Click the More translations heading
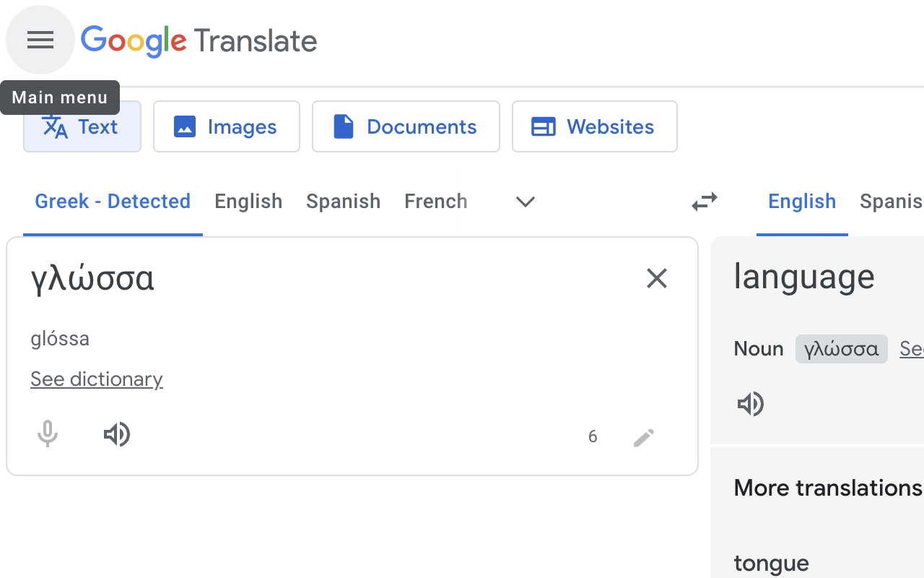 [828, 488]
